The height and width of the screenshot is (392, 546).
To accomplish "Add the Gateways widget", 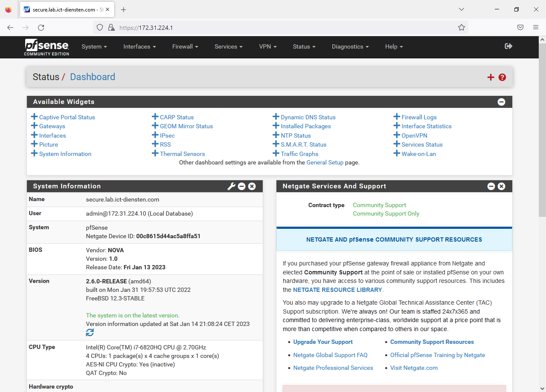I will (48, 126).
